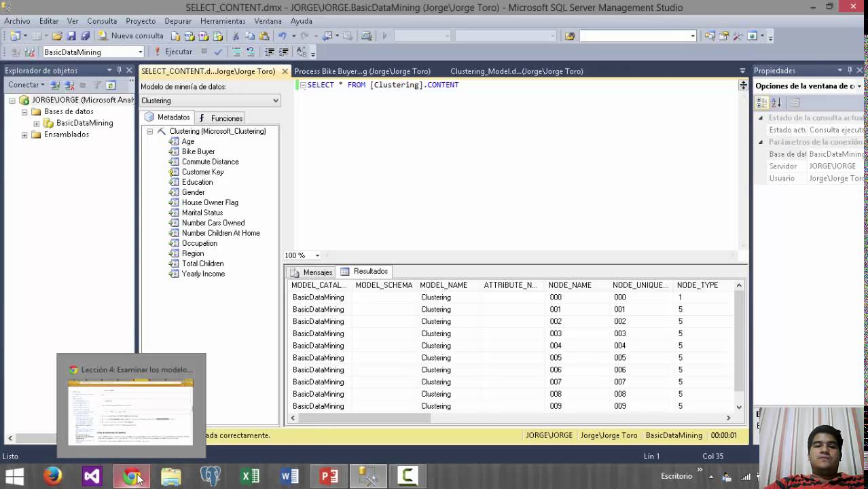Click the Visual Studio taskbar icon
This screenshot has width=868, height=489.
click(92, 476)
